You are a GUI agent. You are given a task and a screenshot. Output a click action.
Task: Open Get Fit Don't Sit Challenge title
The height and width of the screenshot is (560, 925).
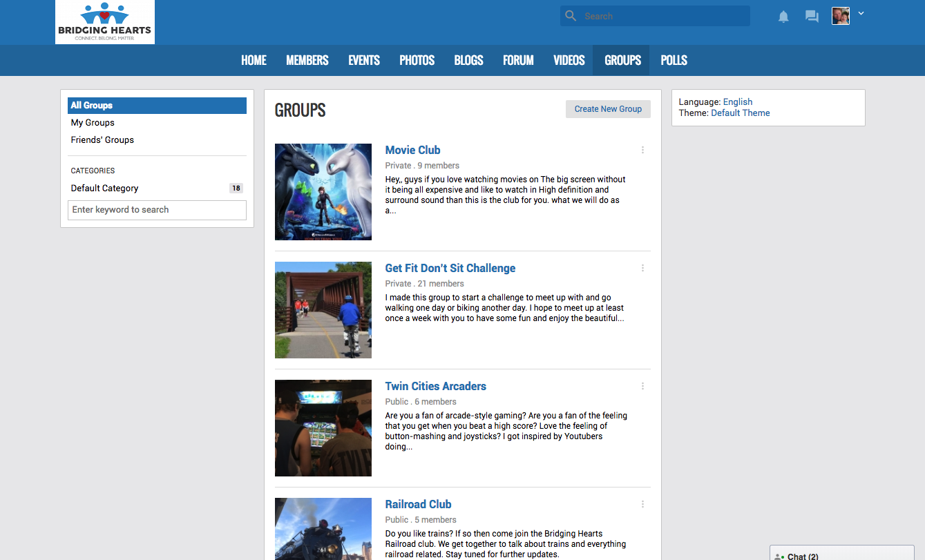coord(450,268)
